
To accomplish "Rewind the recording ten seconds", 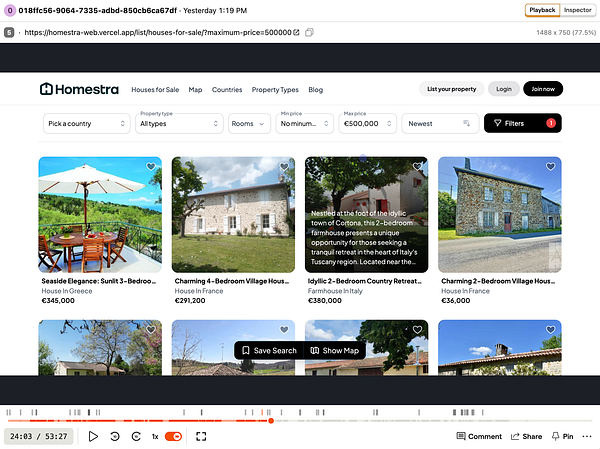I will (x=115, y=436).
